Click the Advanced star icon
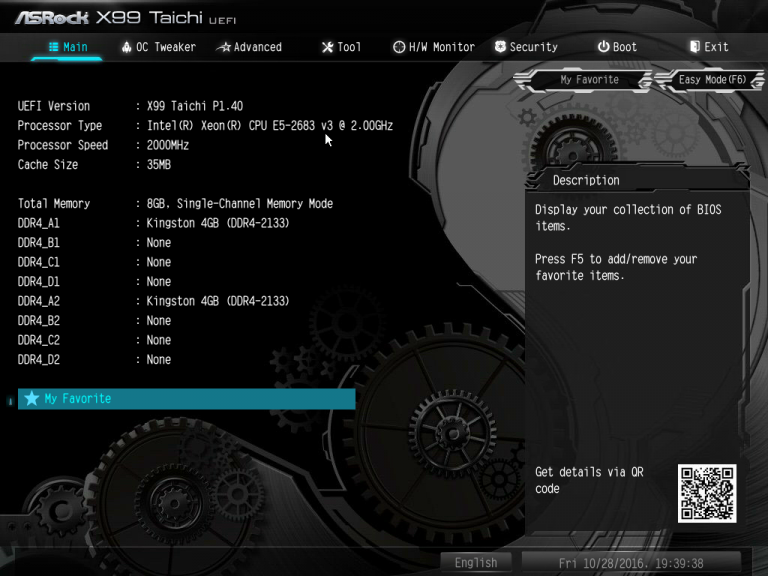Screen dimensions: 768x576 (x=224, y=47)
